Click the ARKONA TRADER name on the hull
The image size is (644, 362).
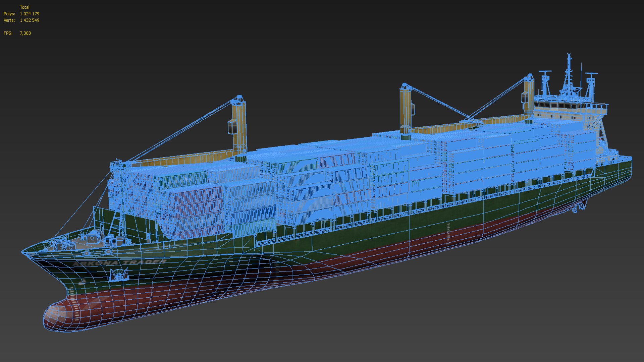coord(120,262)
